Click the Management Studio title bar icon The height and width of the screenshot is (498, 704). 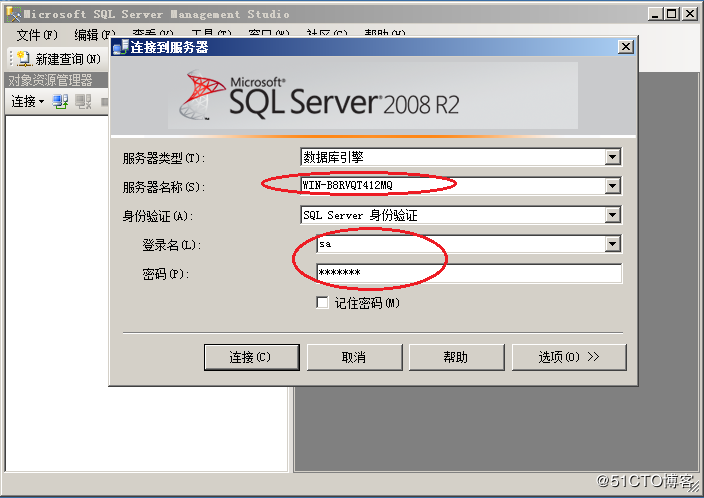coord(13,14)
